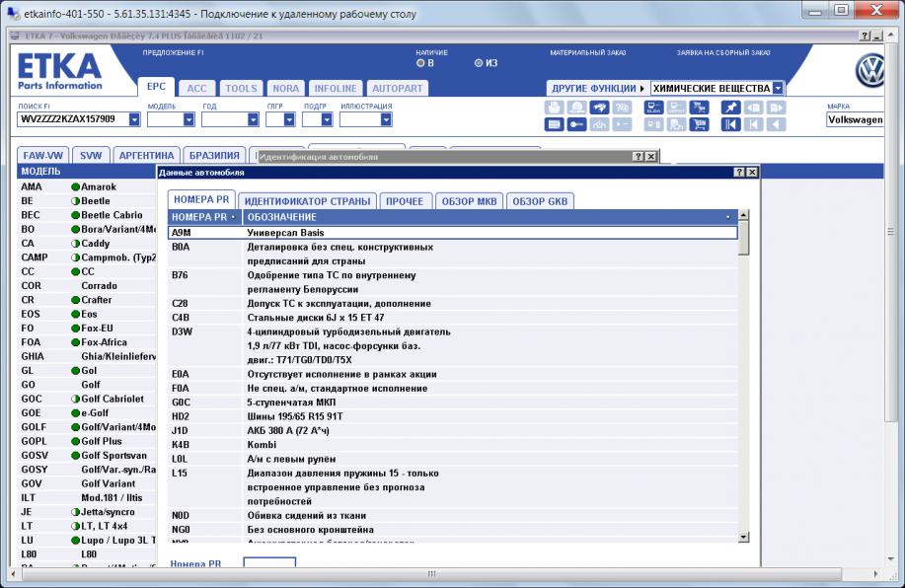Switch to the SVW market tab

click(x=91, y=155)
